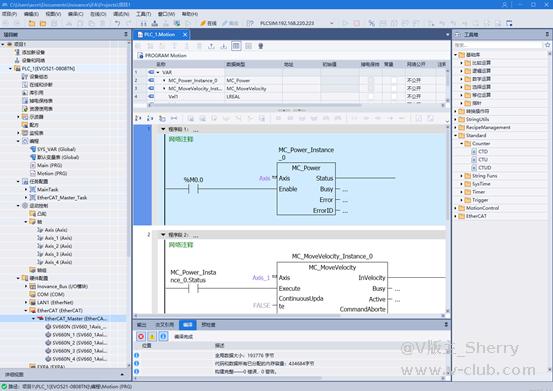Open the 帮助(H) menu
This screenshot has width=553, height=391.
(x=190, y=14)
